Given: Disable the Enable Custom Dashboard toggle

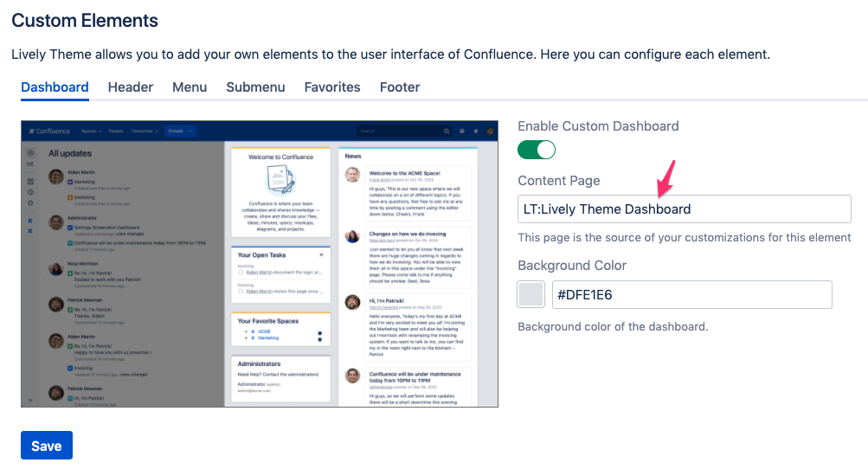Looking at the screenshot, I should tap(537, 150).
